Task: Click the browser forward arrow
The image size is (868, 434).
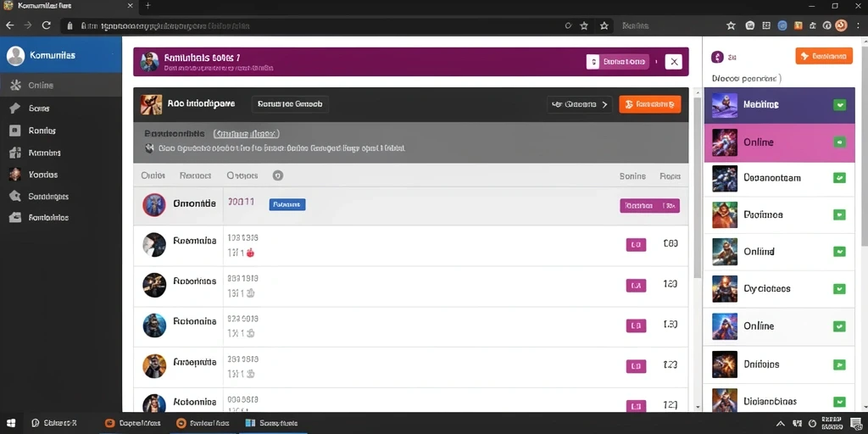Action: 28,25
